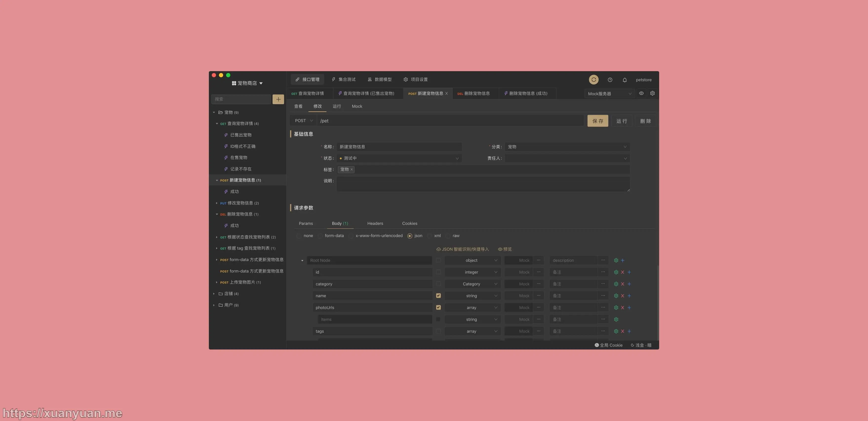Viewport: 868px width, 421px height.
Task: Change the id type from integer
Action: (473, 272)
